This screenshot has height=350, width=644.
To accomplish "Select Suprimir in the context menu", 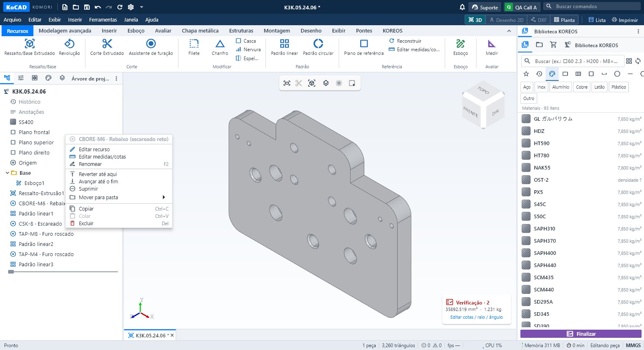I will pos(119,189).
